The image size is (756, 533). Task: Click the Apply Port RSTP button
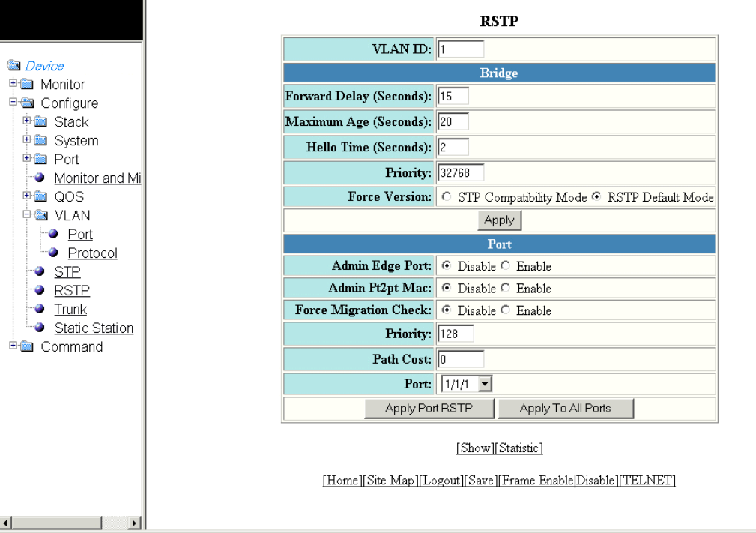pyautogui.click(x=429, y=408)
